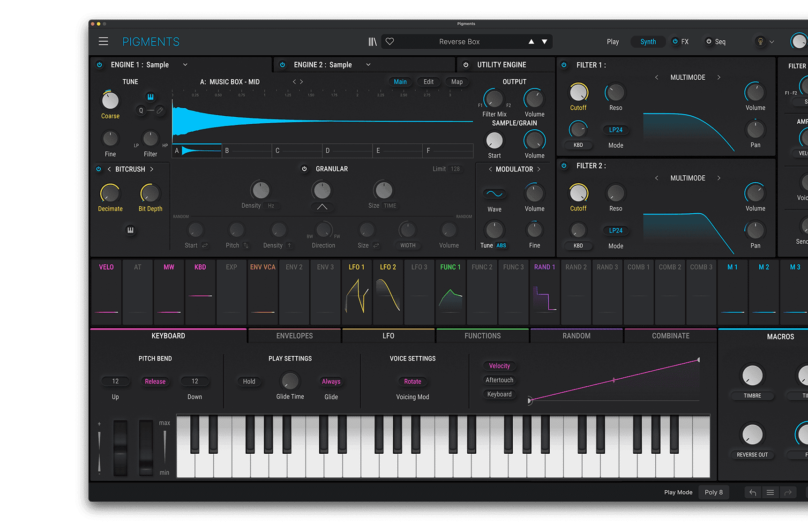Click the sample Map button
This screenshot has height=532, width=808.
coord(457,82)
